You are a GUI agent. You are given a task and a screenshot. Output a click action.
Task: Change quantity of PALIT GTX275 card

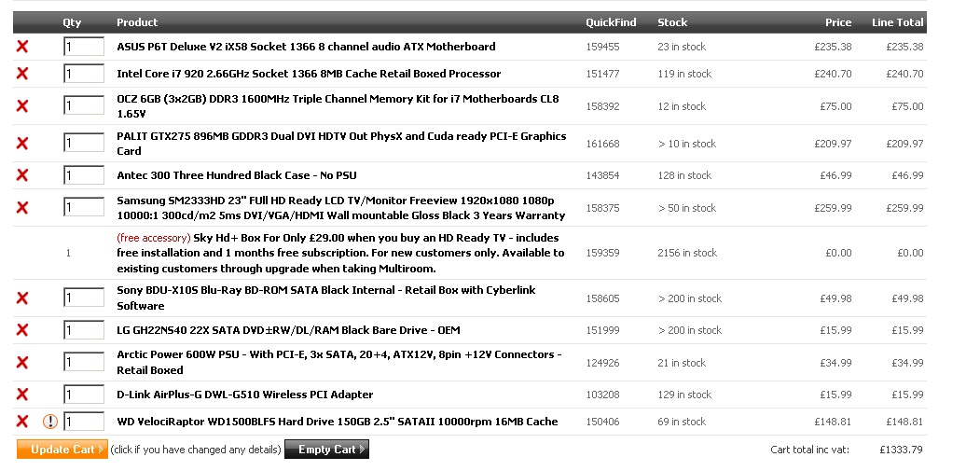(84, 144)
